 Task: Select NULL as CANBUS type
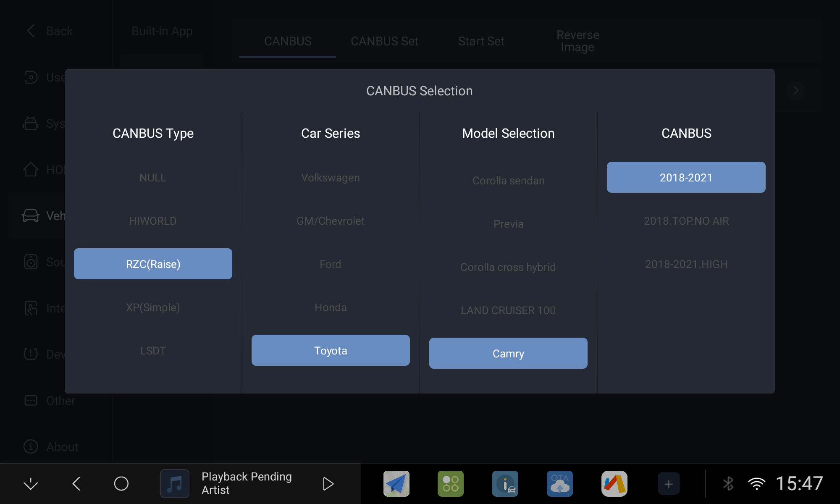tap(153, 178)
